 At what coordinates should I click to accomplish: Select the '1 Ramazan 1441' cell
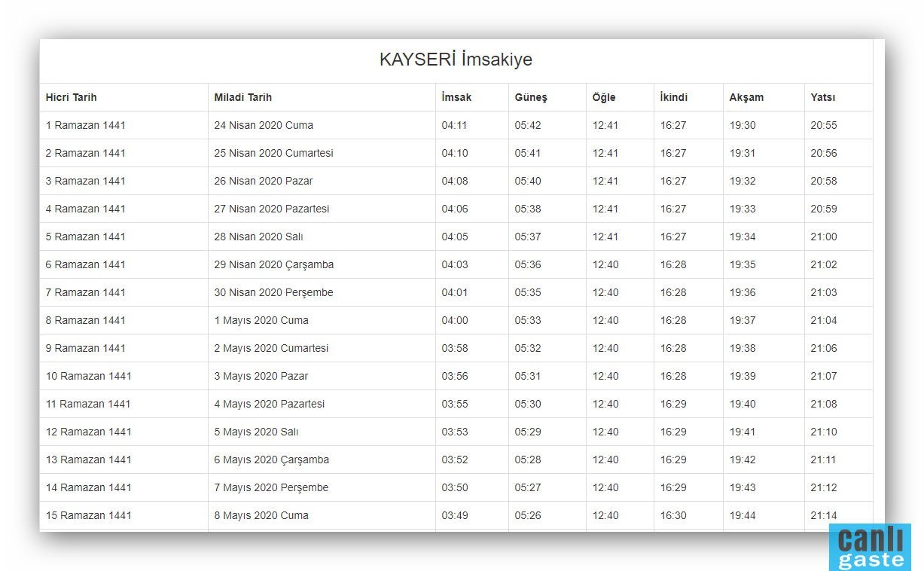tap(85, 125)
